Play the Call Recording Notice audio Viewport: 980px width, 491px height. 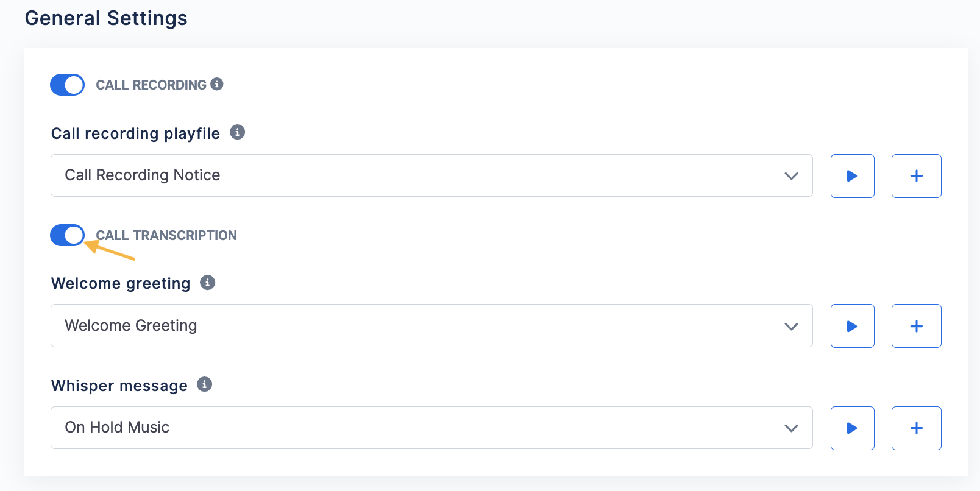(852, 176)
